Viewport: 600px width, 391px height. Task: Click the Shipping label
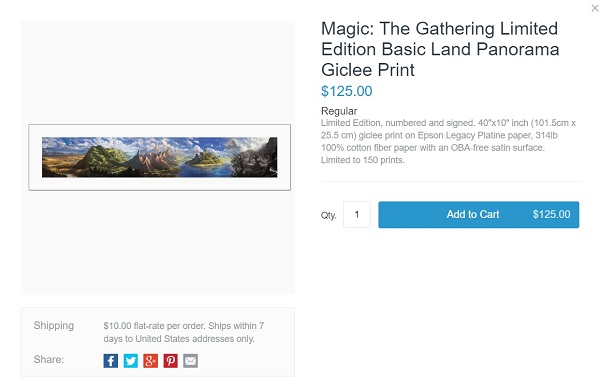click(54, 325)
